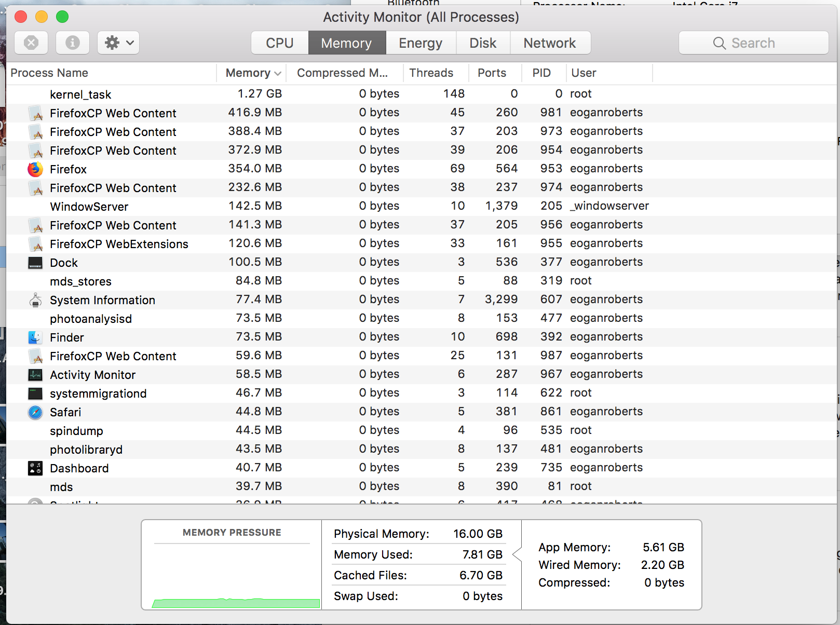The image size is (840, 625).
Task: Click the Activity Monitor window title
Action: 421,17
